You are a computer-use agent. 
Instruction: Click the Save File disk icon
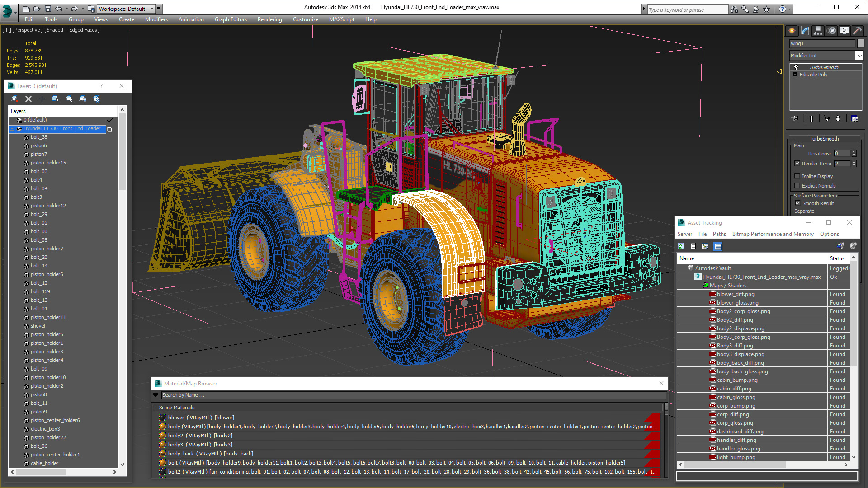[47, 9]
